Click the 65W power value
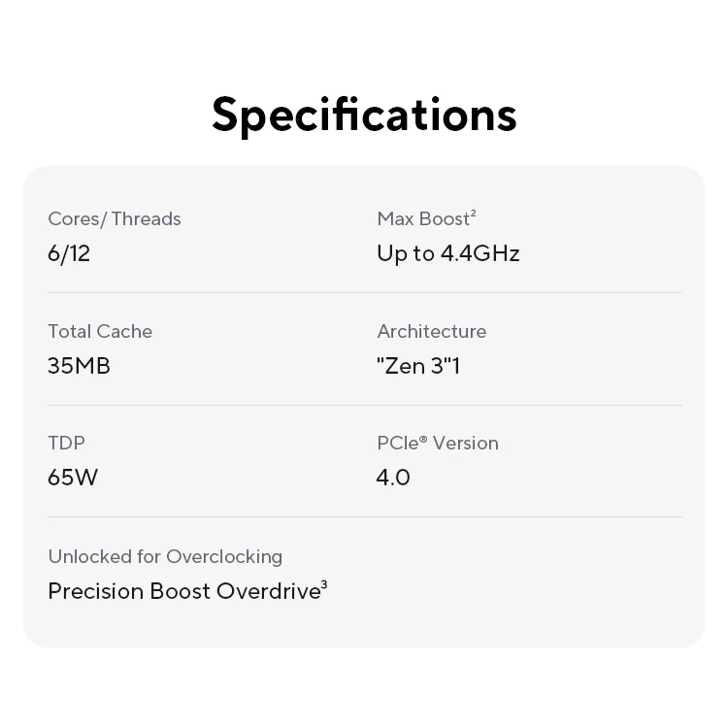 tap(73, 478)
